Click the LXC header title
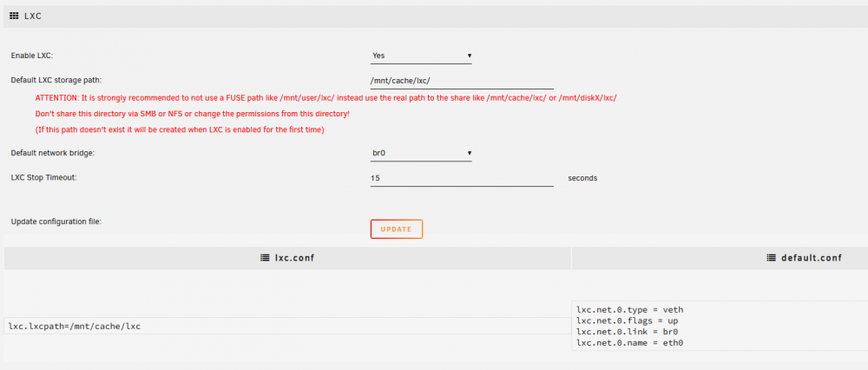 (x=33, y=17)
